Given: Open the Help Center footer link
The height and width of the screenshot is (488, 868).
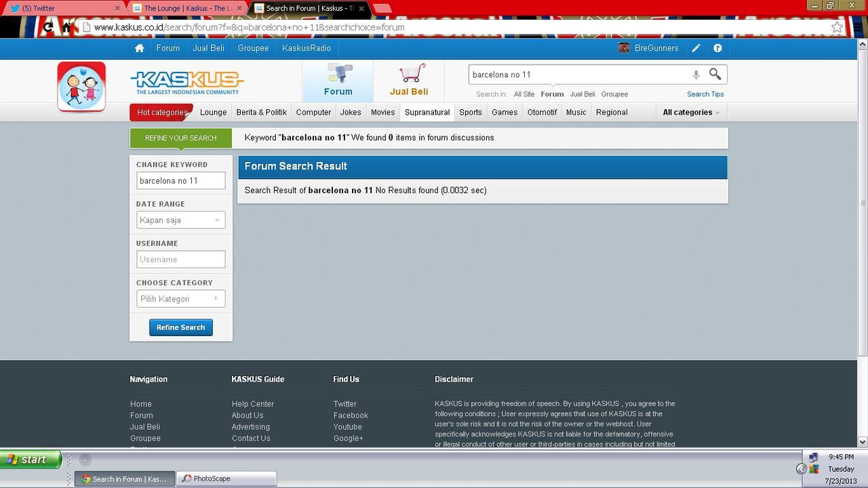Looking at the screenshot, I should coord(253,404).
